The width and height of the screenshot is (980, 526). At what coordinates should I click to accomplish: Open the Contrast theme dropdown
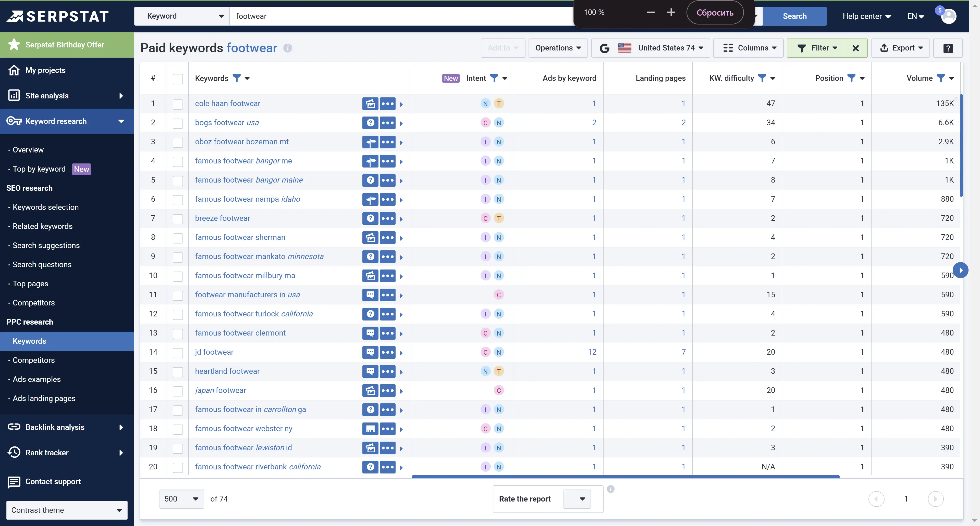pos(67,510)
